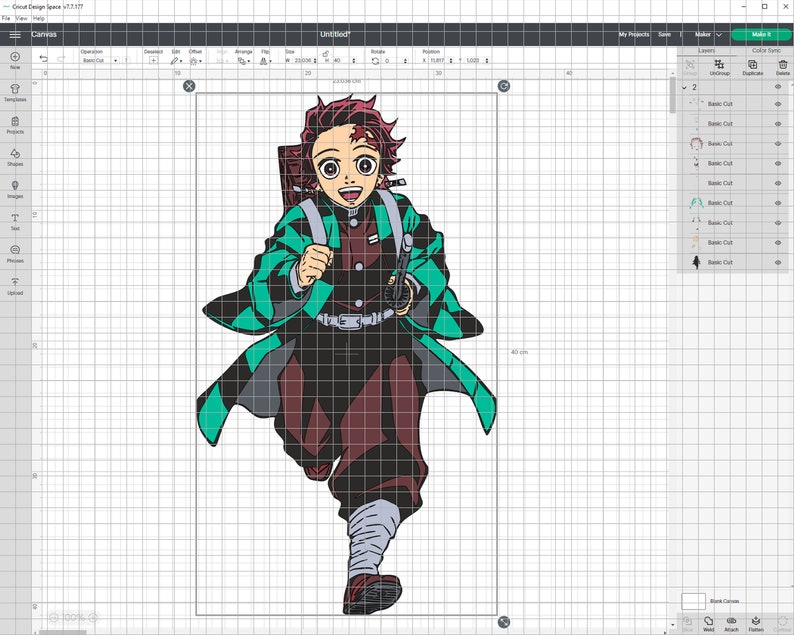Open the Help menu
Image resolution: width=794 pixels, height=635 pixels.
click(38, 18)
